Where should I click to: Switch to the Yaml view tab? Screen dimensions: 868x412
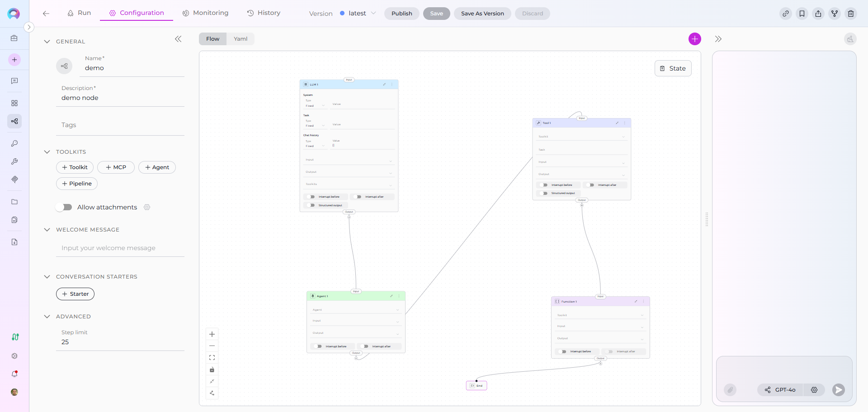[241, 39]
